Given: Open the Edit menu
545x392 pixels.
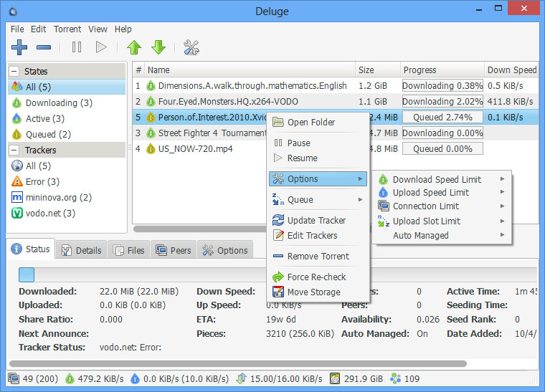Looking at the screenshot, I should 38,29.
